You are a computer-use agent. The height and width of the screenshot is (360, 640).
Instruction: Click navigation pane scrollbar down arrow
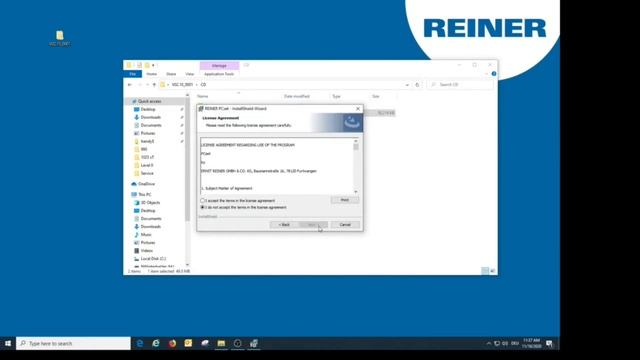187,265
